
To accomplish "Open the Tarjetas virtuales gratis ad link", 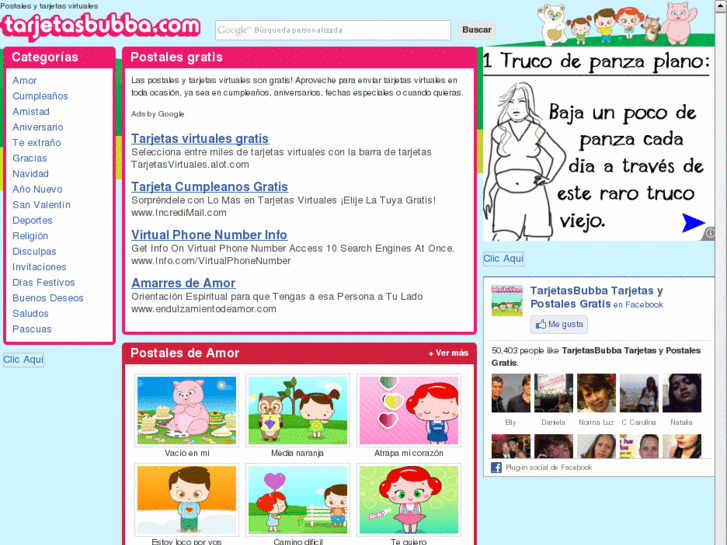I will point(200,139).
